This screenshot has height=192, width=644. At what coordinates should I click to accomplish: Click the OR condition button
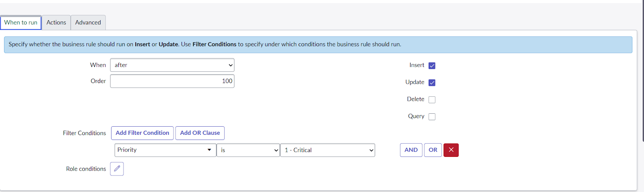coord(433,150)
